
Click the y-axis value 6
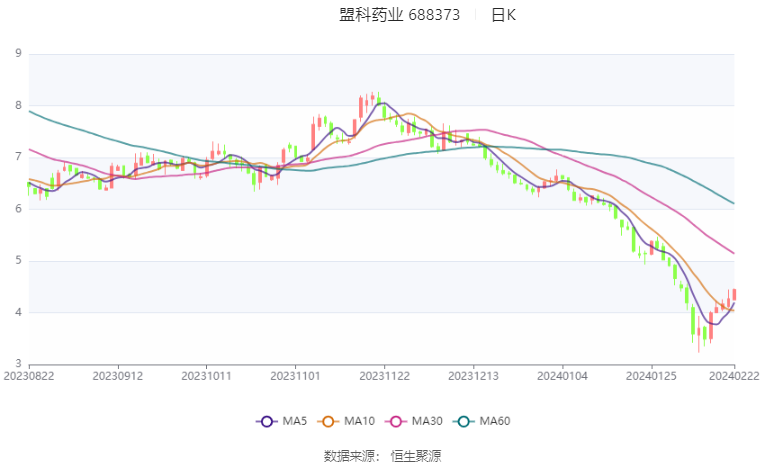click(x=19, y=209)
